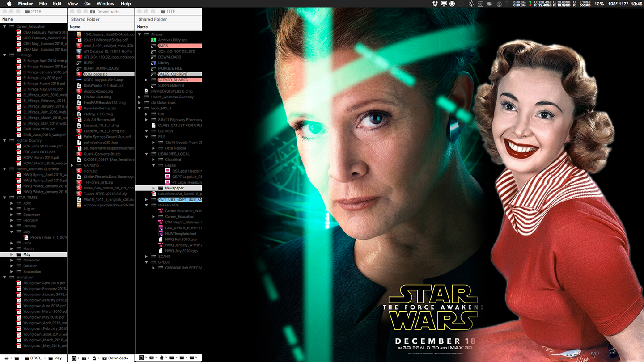Select SALES_CURRENT in the DTF window

point(179,74)
